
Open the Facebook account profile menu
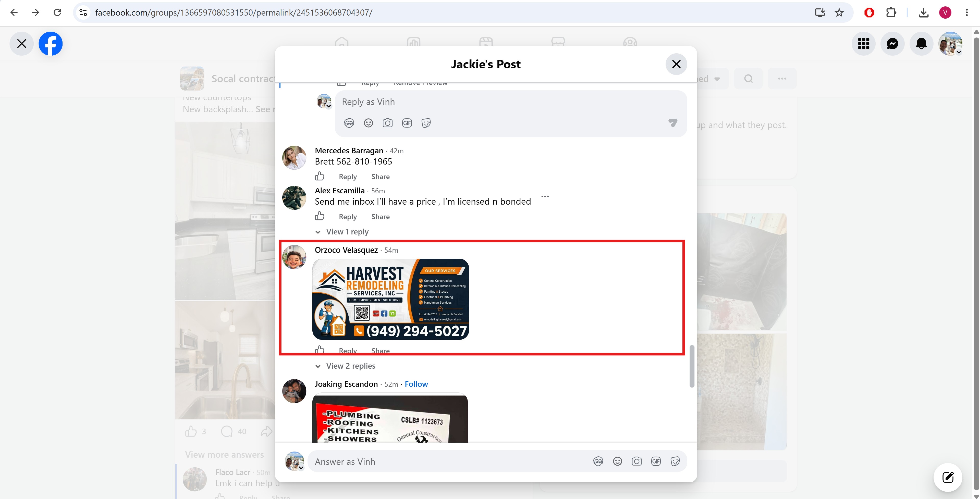coord(950,44)
